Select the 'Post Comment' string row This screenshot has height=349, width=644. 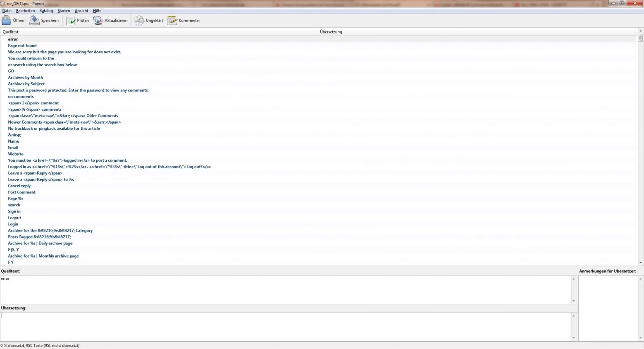[318, 192]
